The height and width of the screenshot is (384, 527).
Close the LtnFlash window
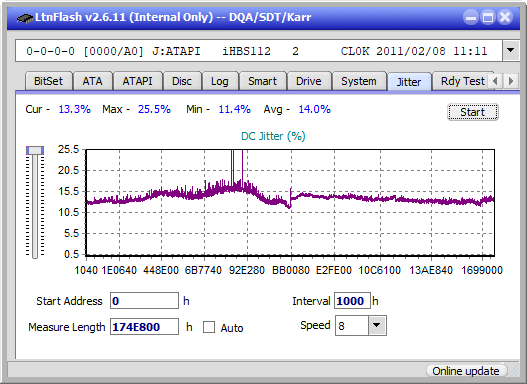[x=505, y=17]
